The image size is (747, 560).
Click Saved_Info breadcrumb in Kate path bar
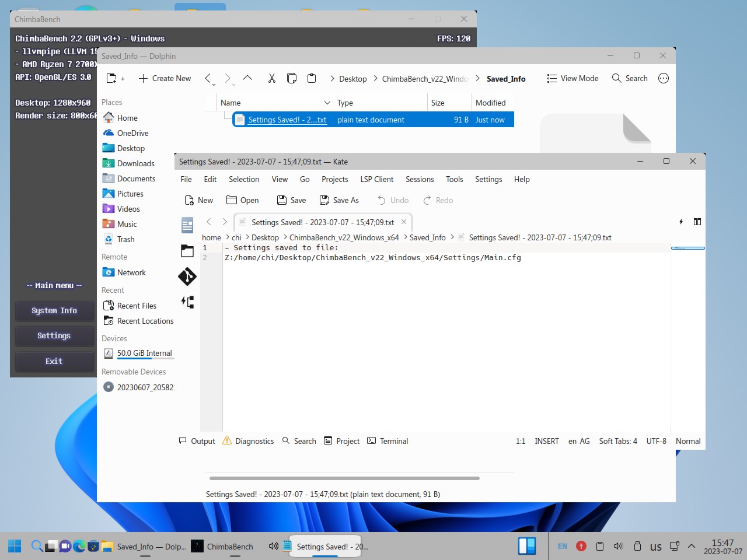click(x=428, y=237)
